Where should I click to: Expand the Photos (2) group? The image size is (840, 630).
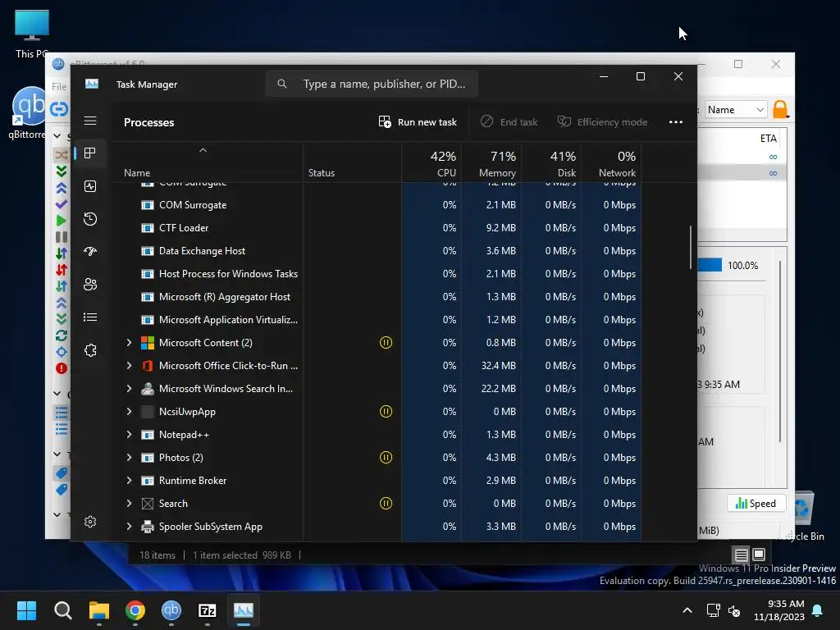pos(129,458)
